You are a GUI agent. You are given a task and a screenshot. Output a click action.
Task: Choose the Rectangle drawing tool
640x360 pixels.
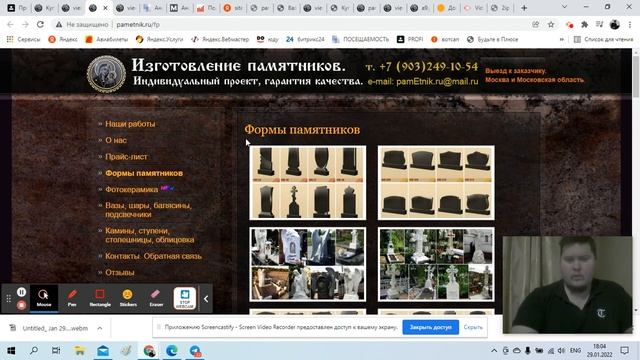[100, 298]
